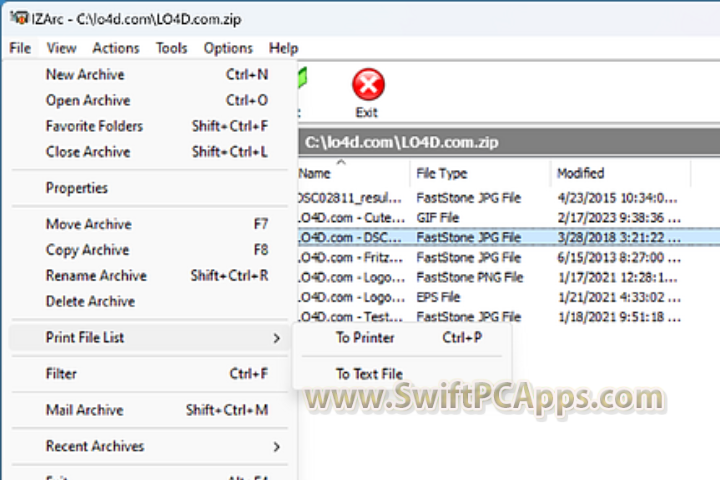Open the Help menu
720x480 pixels.
pyautogui.click(x=283, y=48)
